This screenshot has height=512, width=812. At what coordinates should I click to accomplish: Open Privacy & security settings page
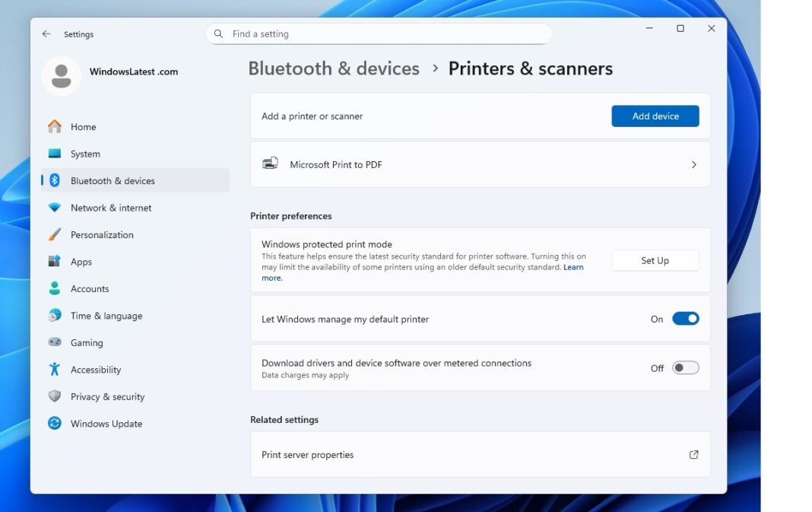(x=107, y=396)
